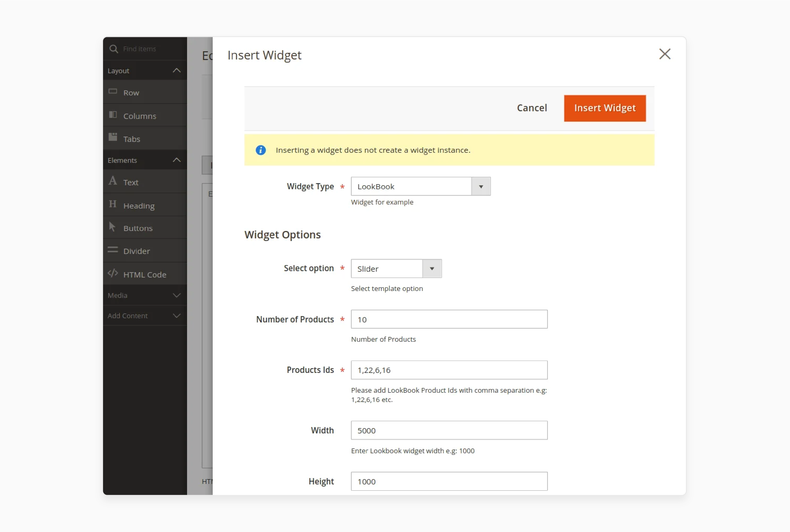Choose the HTML Code element icon
This screenshot has width=790, height=532.
[113, 273]
